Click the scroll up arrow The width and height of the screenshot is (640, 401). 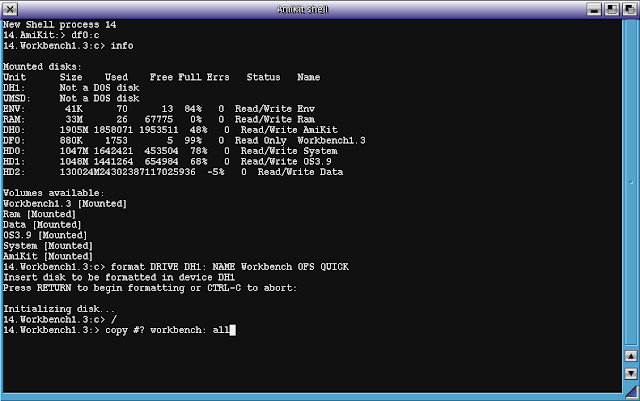click(x=631, y=356)
